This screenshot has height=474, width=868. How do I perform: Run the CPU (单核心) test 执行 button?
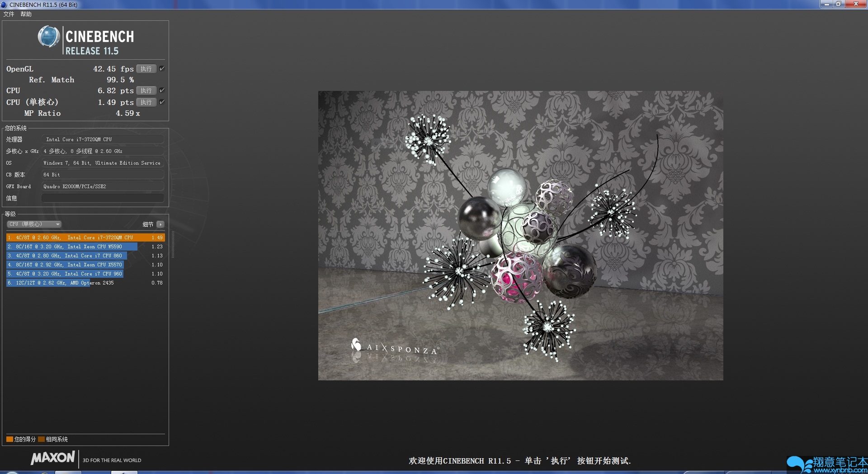click(x=146, y=102)
